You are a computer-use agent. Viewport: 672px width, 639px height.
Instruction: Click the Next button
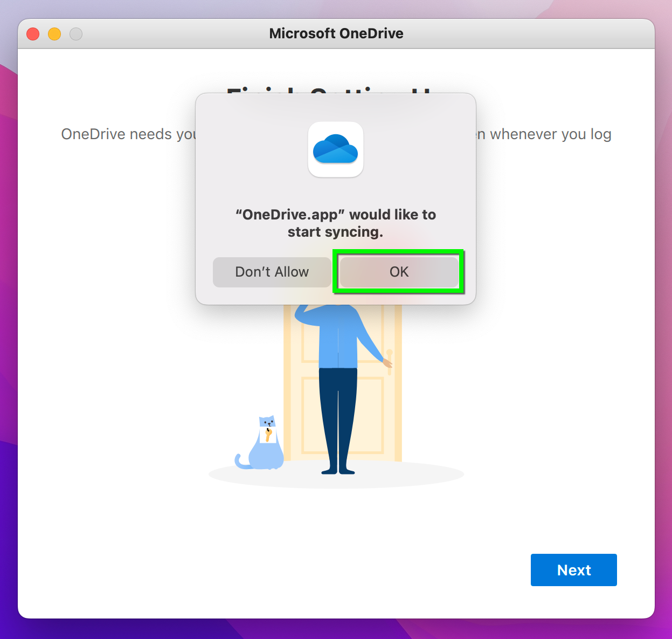[x=574, y=570]
